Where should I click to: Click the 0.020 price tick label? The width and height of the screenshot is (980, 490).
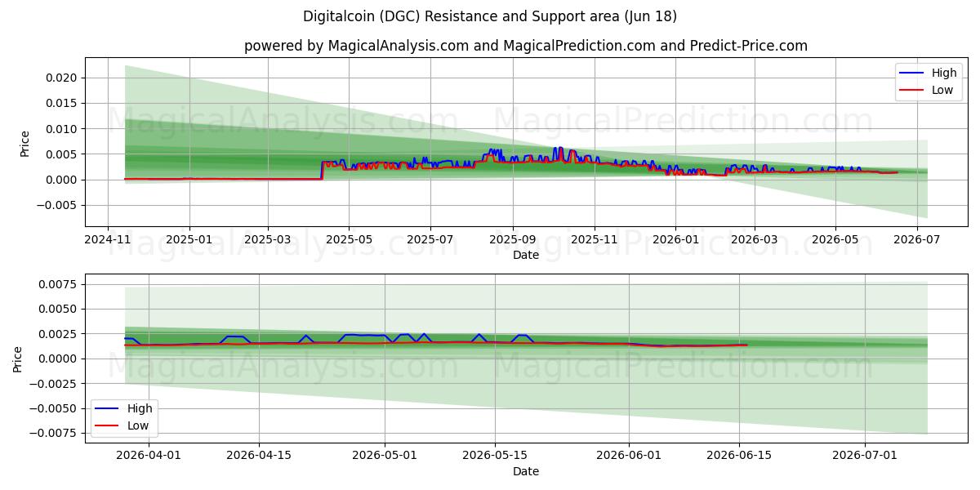pyautogui.click(x=61, y=78)
